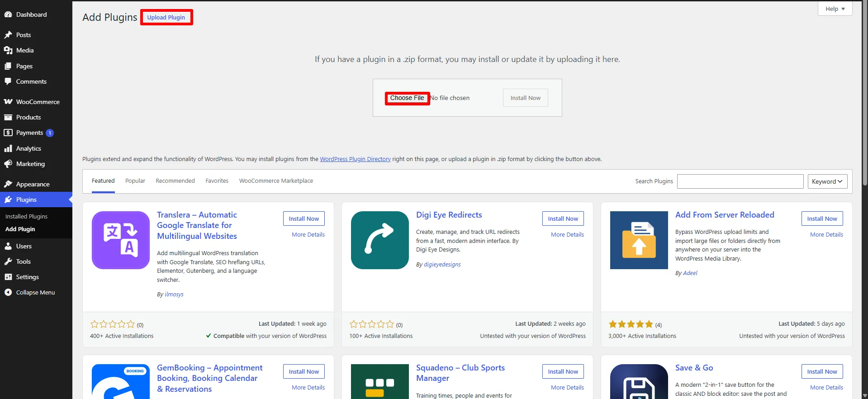
Task: Click the Marketing megaphone icon
Action: pyautogui.click(x=8, y=164)
